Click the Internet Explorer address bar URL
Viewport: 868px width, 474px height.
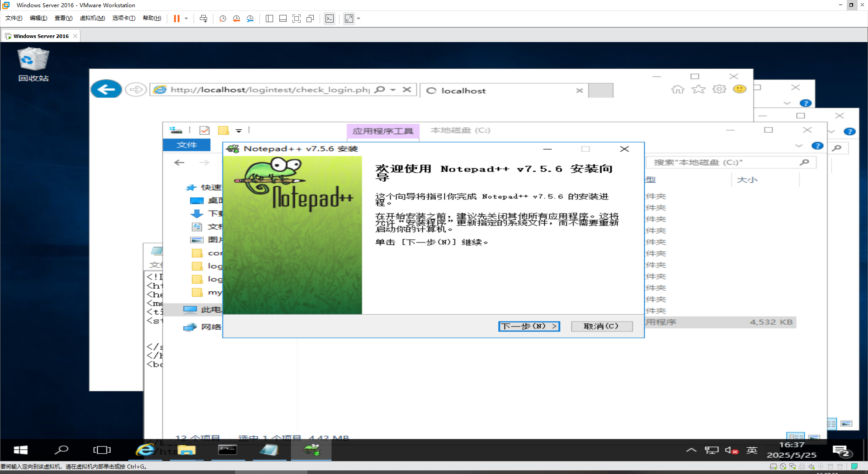click(270, 90)
